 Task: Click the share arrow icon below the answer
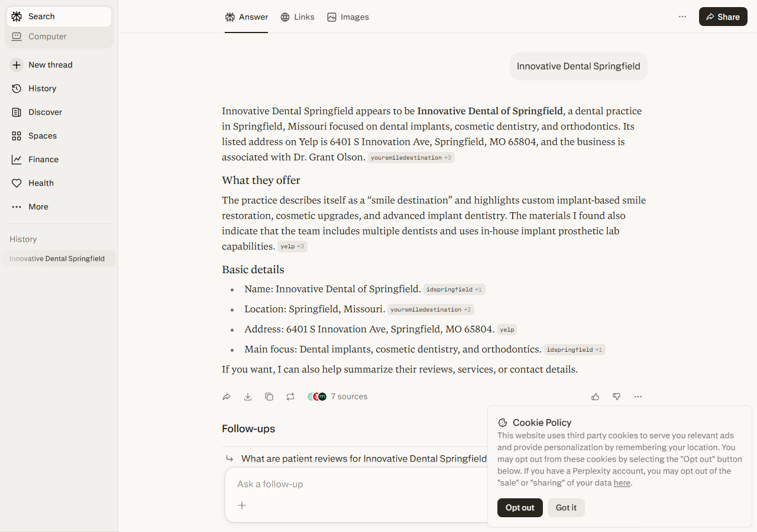pos(227,397)
